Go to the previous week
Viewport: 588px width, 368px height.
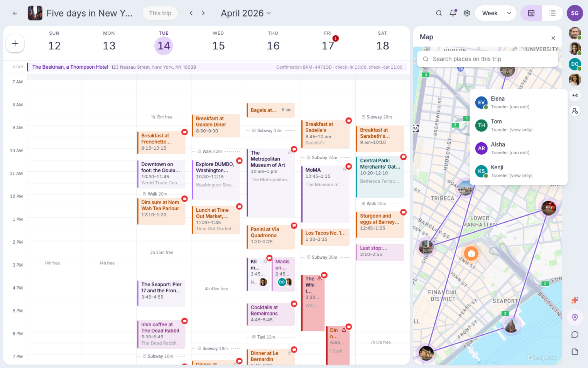[191, 13]
